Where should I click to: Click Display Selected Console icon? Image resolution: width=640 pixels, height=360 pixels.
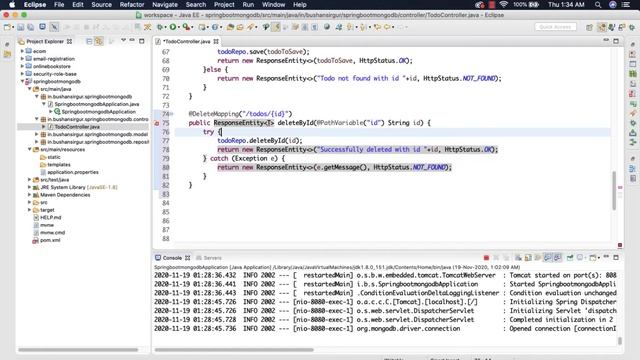(x=581, y=258)
